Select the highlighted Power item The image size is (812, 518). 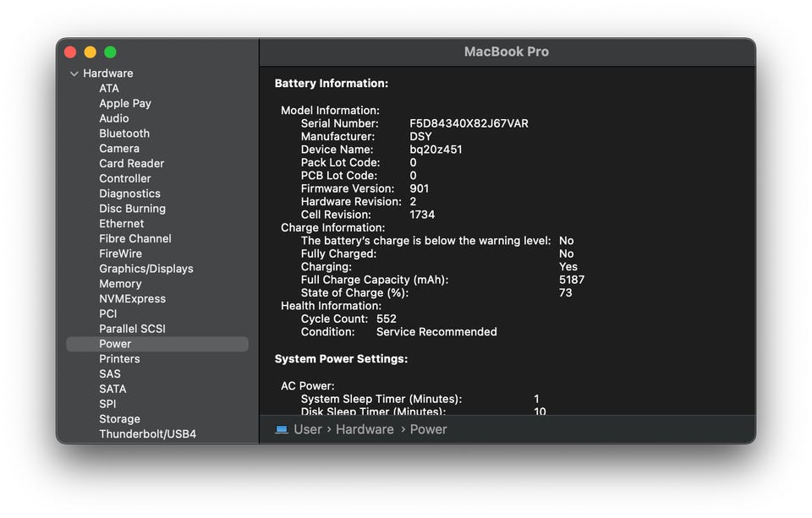tap(115, 344)
